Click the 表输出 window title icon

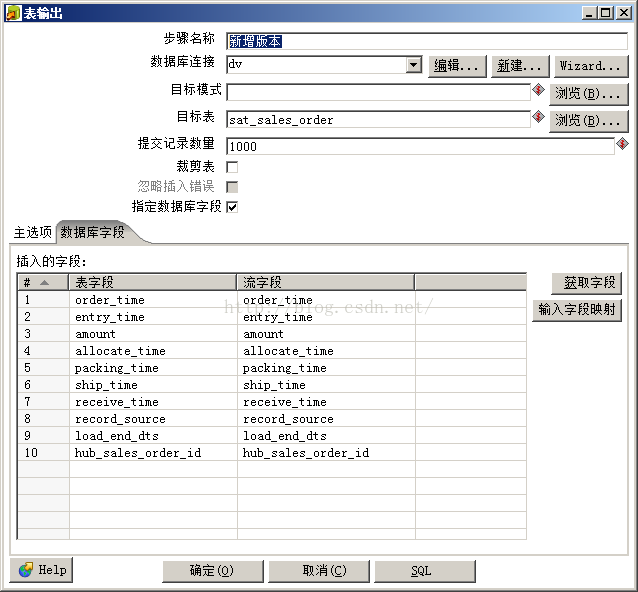point(13,13)
